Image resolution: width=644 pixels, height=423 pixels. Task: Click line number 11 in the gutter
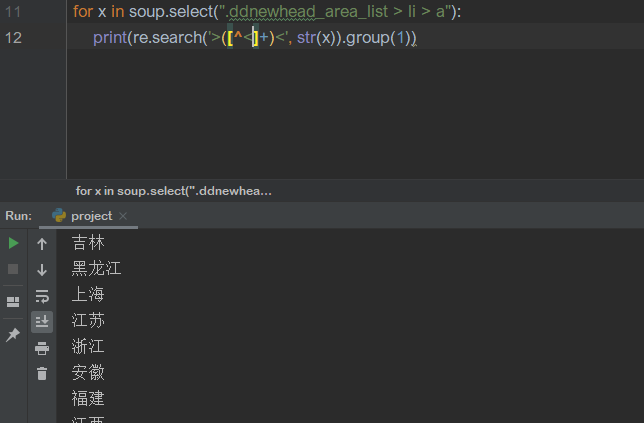pos(13,11)
